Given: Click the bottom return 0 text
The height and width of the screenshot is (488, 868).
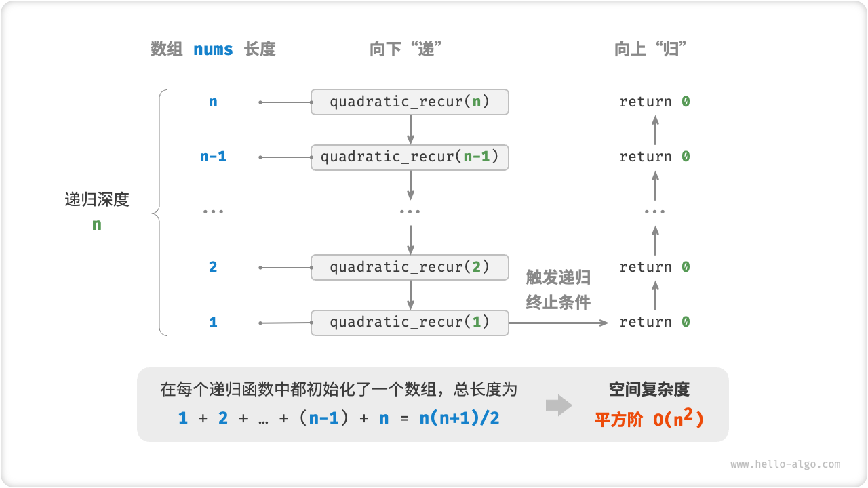Looking at the screenshot, I should click(654, 322).
